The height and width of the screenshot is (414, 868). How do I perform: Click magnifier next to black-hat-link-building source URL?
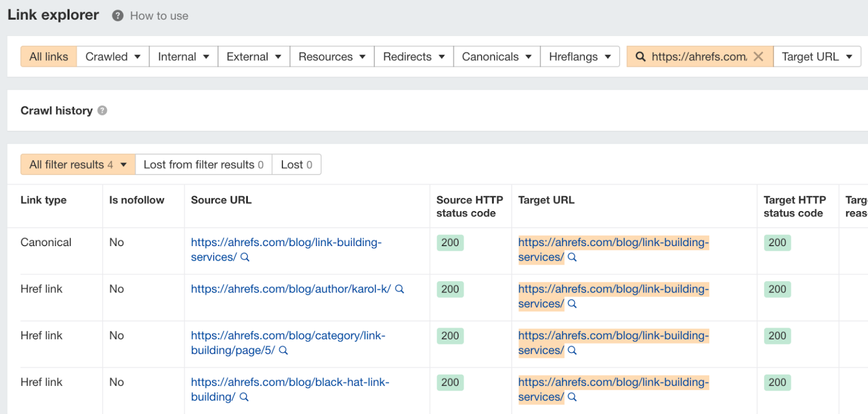[x=244, y=397]
